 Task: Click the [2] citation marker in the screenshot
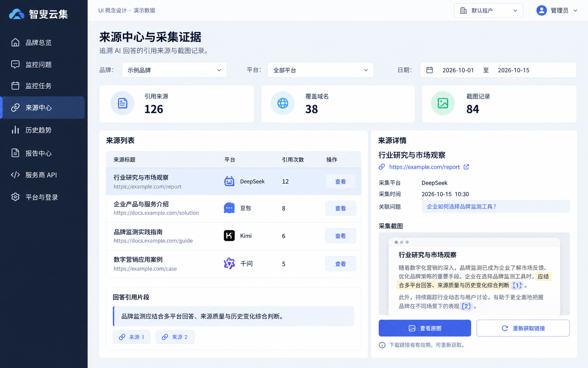click(x=466, y=306)
